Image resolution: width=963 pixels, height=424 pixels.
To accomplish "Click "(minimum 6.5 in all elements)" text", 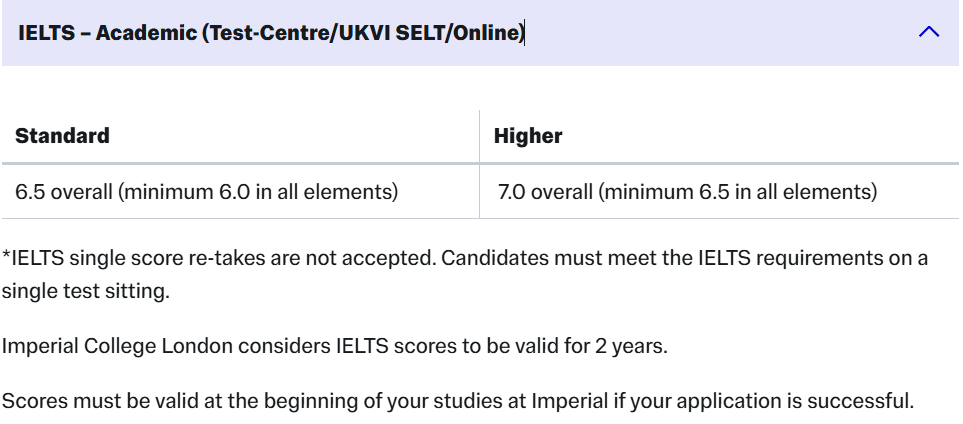I will pyautogui.click(x=738, y=191).
